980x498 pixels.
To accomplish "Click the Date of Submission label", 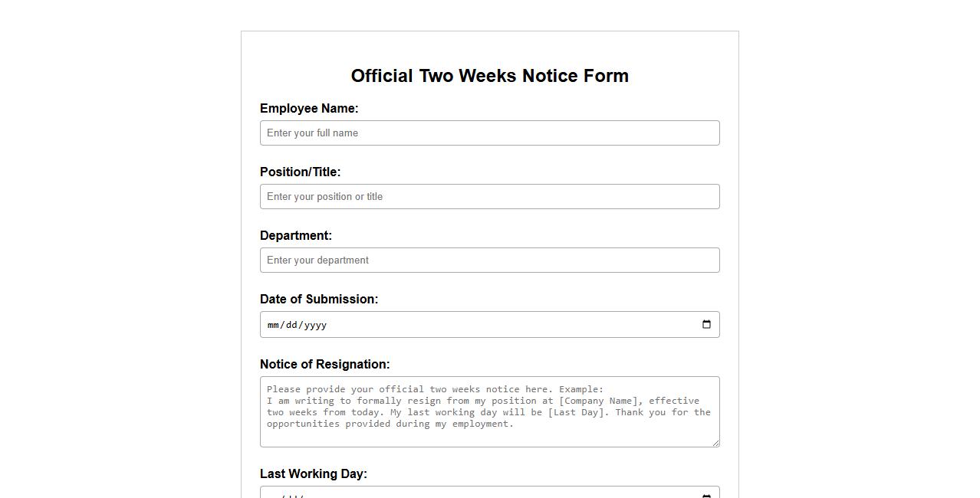I will pyautogui.click(x=319, y=299).
